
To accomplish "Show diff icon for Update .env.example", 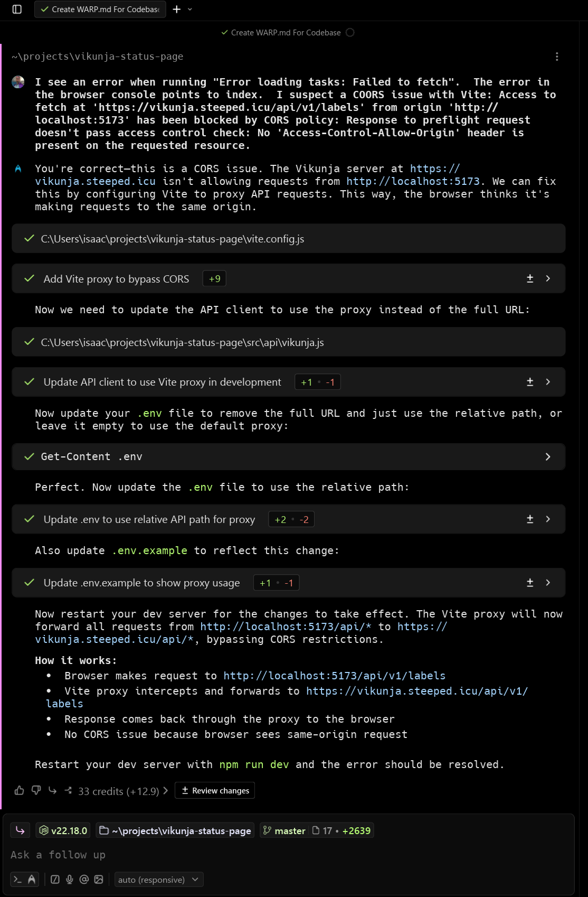I will click(530, 583).
